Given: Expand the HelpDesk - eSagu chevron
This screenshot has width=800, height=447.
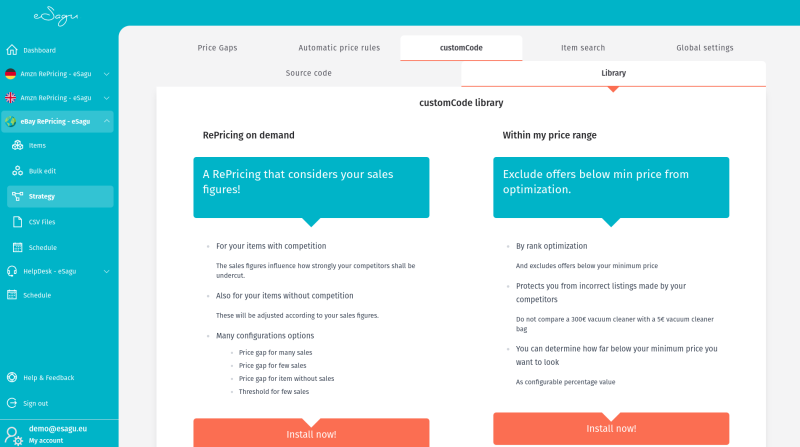Looking at the screenshot, I should (106, 271).
